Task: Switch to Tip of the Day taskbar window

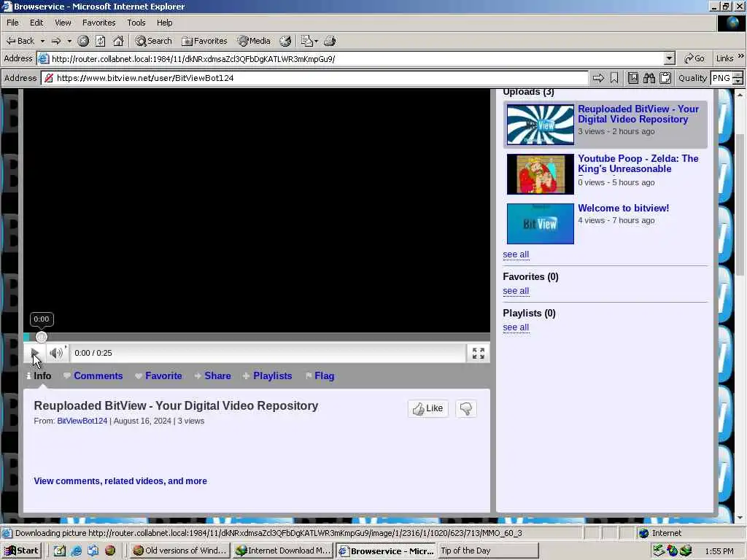Action: pos(488,551)
